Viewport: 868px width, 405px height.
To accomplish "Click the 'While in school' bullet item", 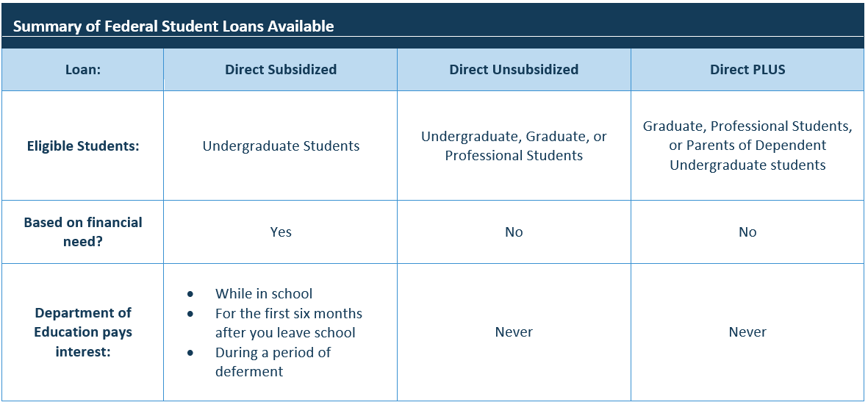I will pyautogui.click(x=264, y=294).
